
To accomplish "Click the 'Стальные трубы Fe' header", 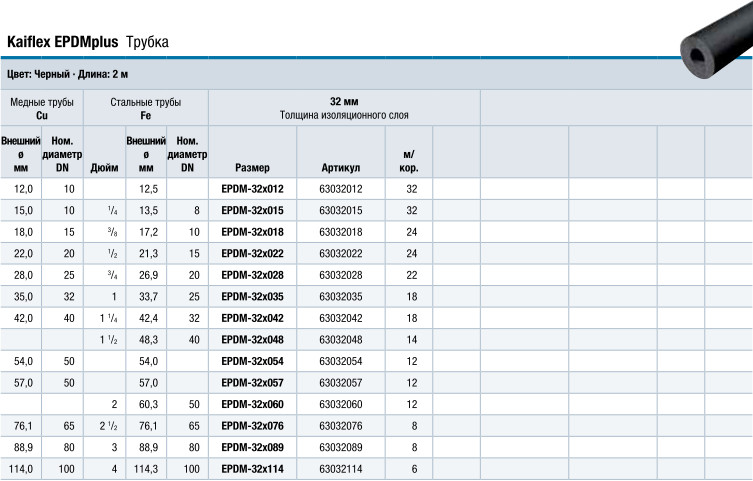I will 146,108.
